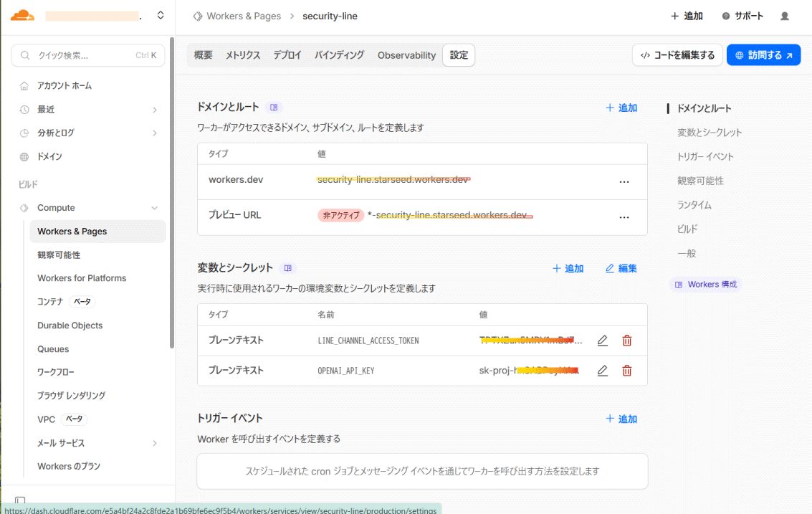The width and height of the screenshot is (812, 514).
Task: Delete the OPENAI_API_KEY variable trash icon
Action: [x=627, y=371]
